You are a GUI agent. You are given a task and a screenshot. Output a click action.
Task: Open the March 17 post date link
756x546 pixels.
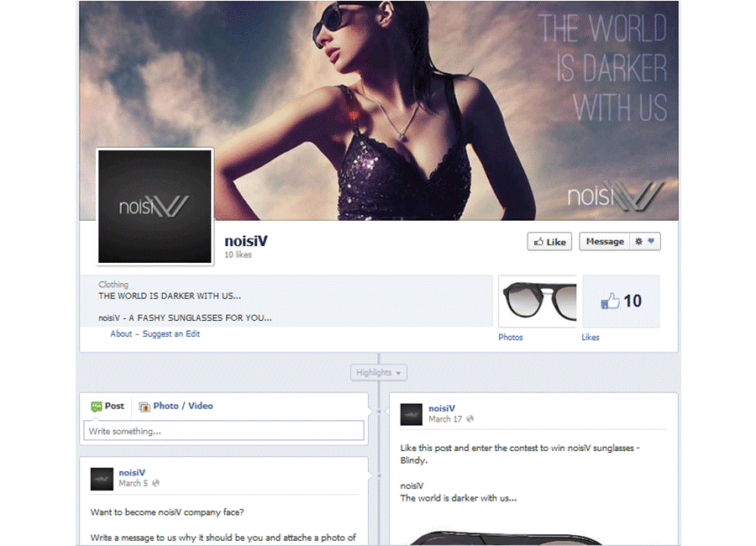445,418
